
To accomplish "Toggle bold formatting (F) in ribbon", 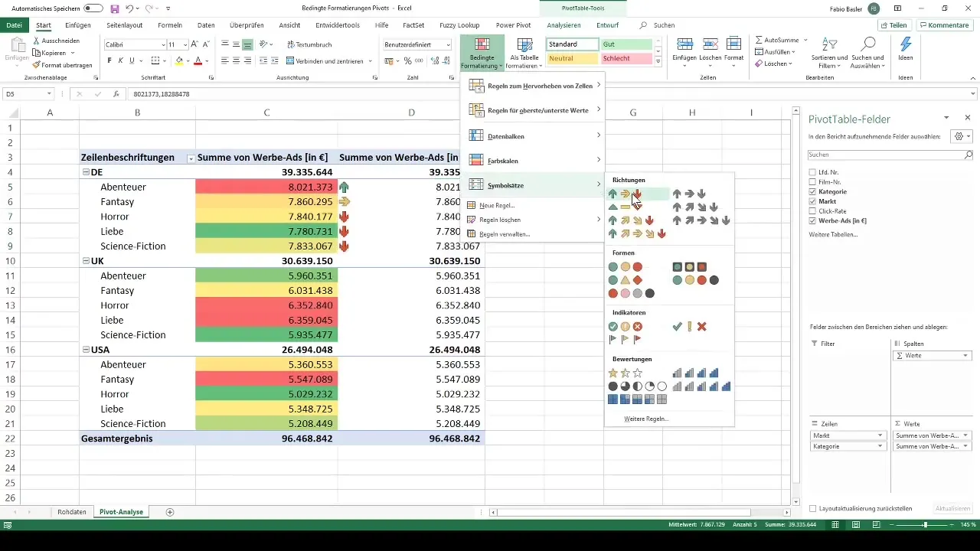I will [109, 60].
